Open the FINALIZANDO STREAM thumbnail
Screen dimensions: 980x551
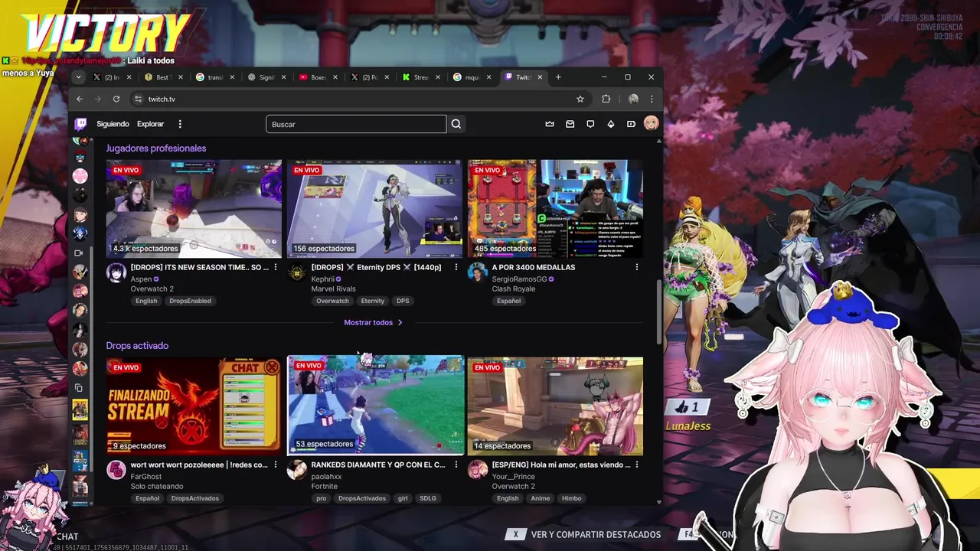194,406
